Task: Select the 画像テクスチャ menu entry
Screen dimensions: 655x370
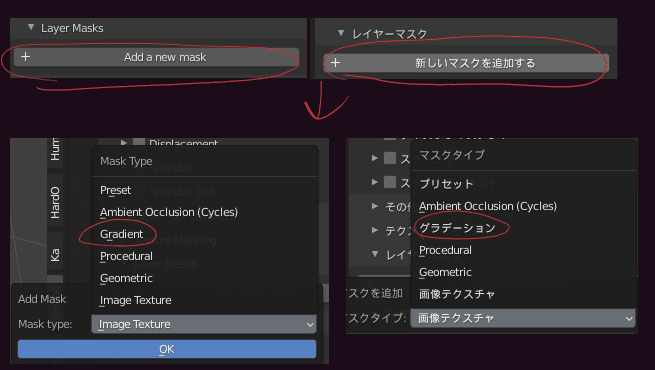Action: click(x=457, y=294)
